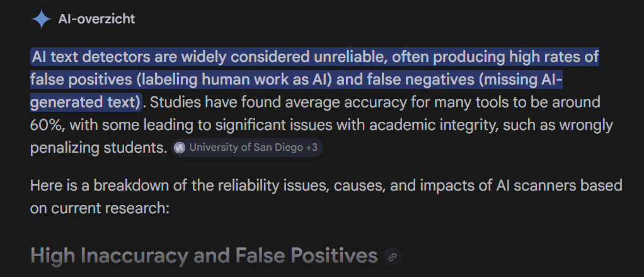Click the High Inaccuracy and False Positives heading
The height and width of the screenshot is (277, 644).
tap(204, 256)
